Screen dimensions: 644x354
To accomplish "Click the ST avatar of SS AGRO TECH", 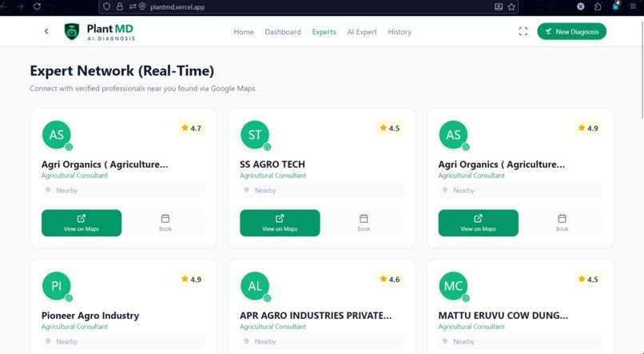I will tap(255, 135).
